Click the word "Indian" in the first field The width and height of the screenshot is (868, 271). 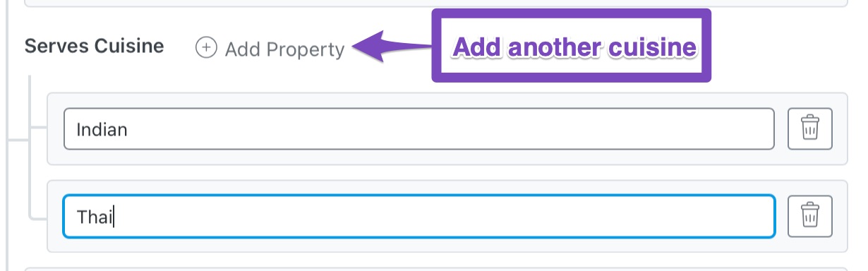coord(102,130)
